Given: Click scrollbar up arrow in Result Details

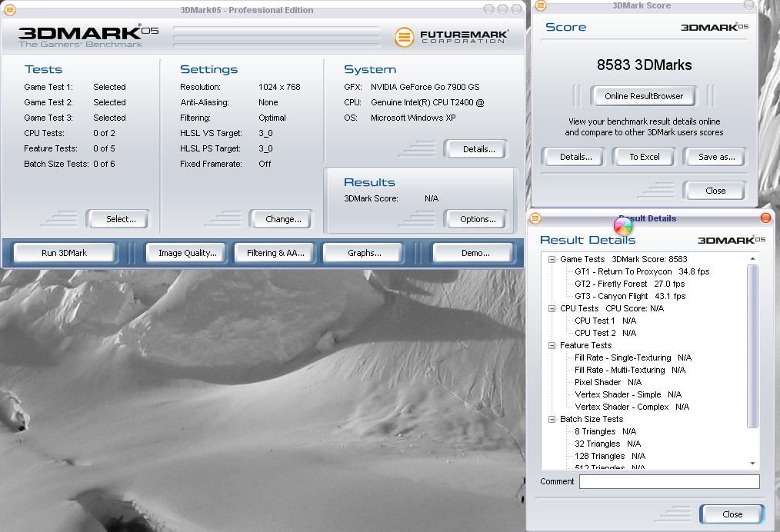Looking at the screenshot, I should [752, 258].
